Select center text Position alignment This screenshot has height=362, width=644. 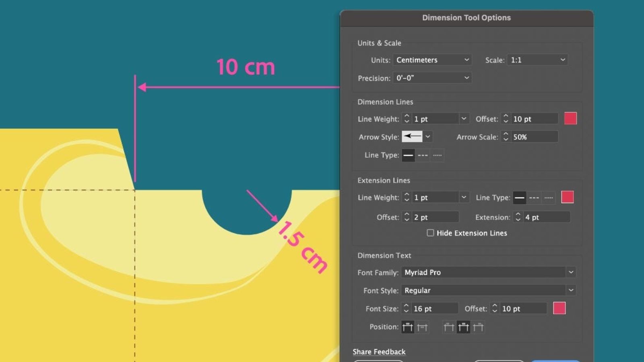(463, 327)
